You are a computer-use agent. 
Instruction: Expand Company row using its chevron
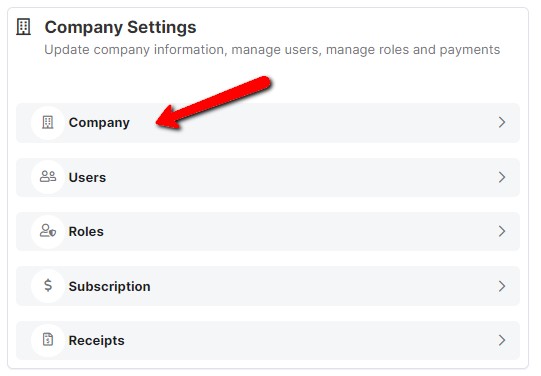click(x=502, y=122)
